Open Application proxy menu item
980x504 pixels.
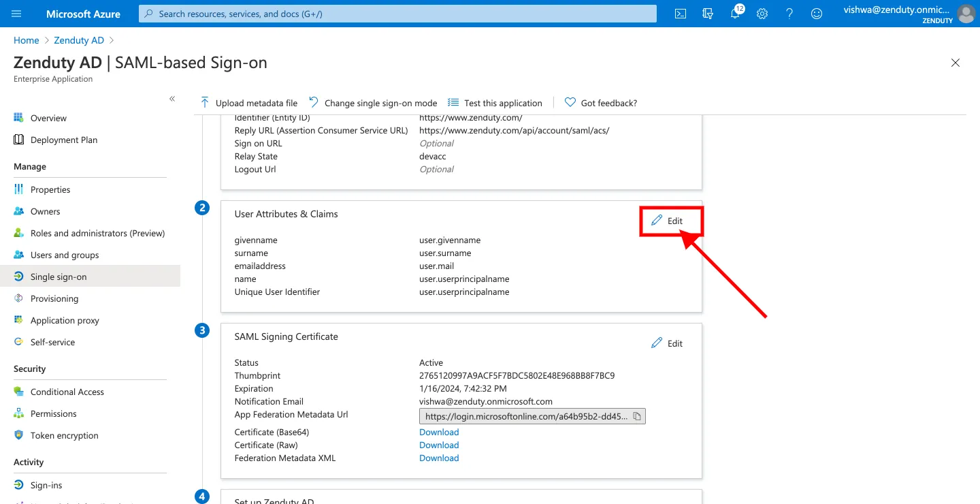click(x=65, y=320)
